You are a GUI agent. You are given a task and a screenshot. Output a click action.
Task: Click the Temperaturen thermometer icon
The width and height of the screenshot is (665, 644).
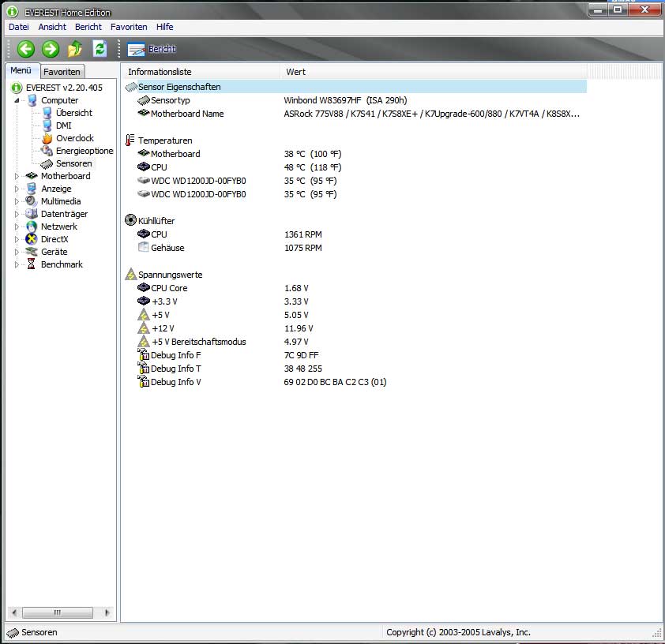(x=130, y=140)
